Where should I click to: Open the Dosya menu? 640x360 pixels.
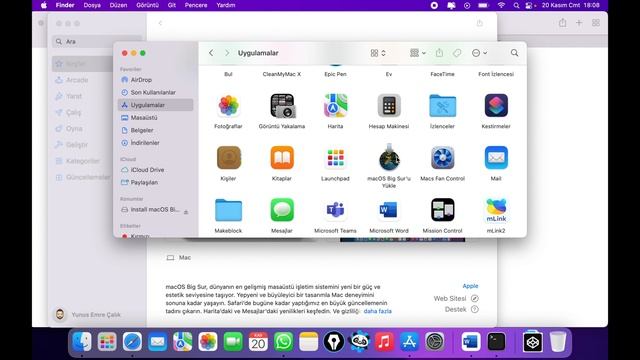[92, 5]
